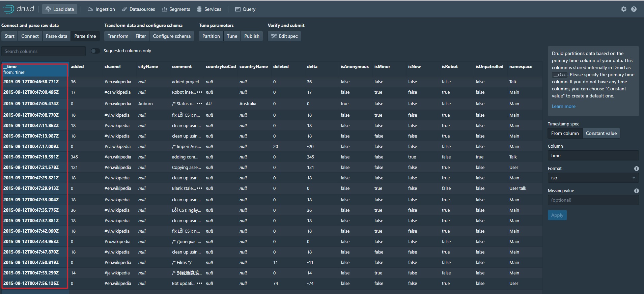
Task: Toggle Suggested columns only switch
Action: [x=95, y=51]
